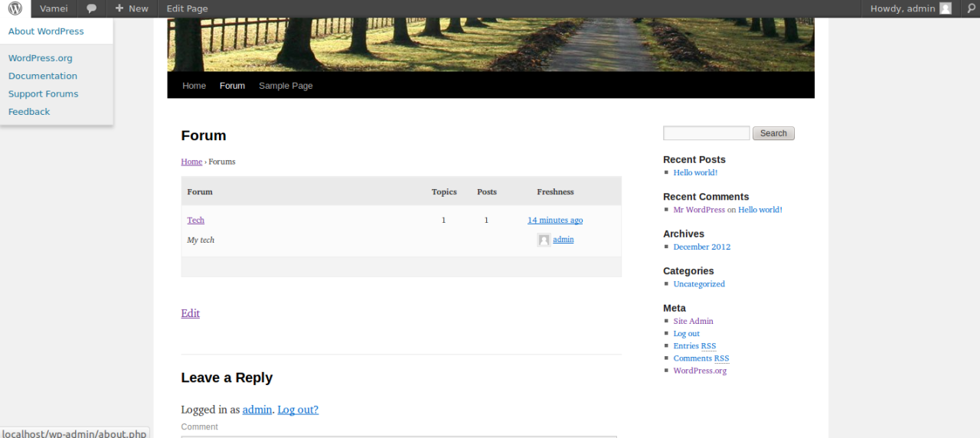This screenshot has height=438, width=980.
Task: Open the December 2012 archive
Action: (x=702, y=247)
